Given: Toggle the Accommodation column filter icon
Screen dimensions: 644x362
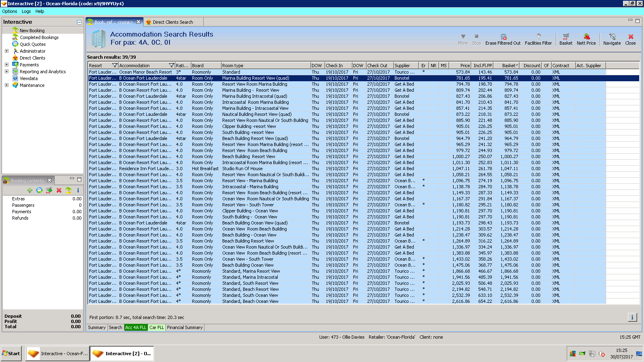Looking at the screenshot, I should coord(171,66).
